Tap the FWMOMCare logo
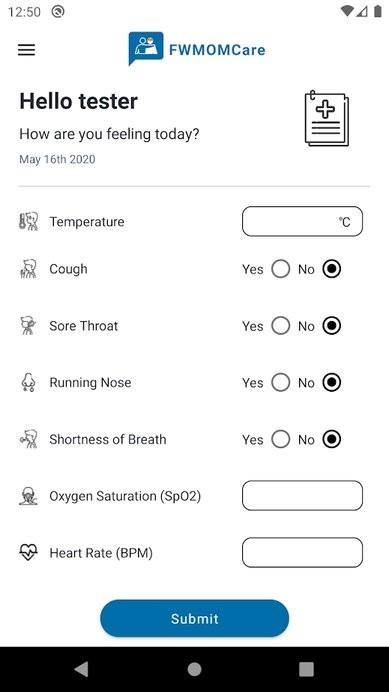Screen dimensions: 389x692 [x=196, y=49]
